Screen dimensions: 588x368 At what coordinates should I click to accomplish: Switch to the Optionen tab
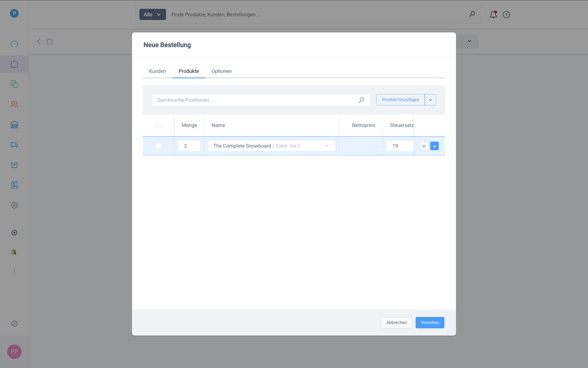point(221,71)
